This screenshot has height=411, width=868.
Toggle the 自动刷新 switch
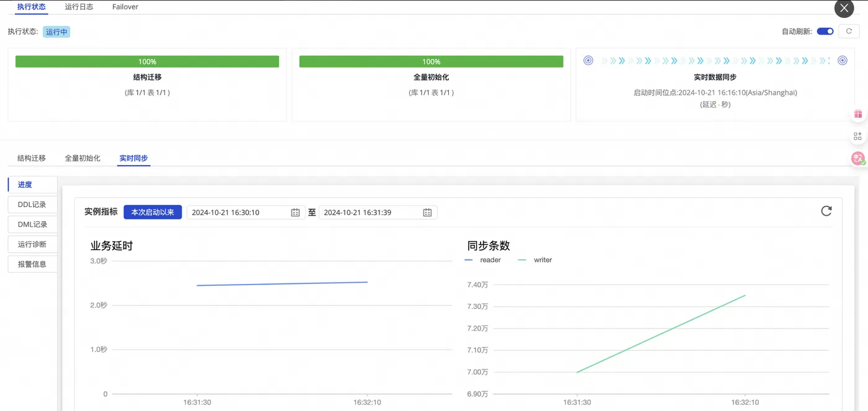825,32
